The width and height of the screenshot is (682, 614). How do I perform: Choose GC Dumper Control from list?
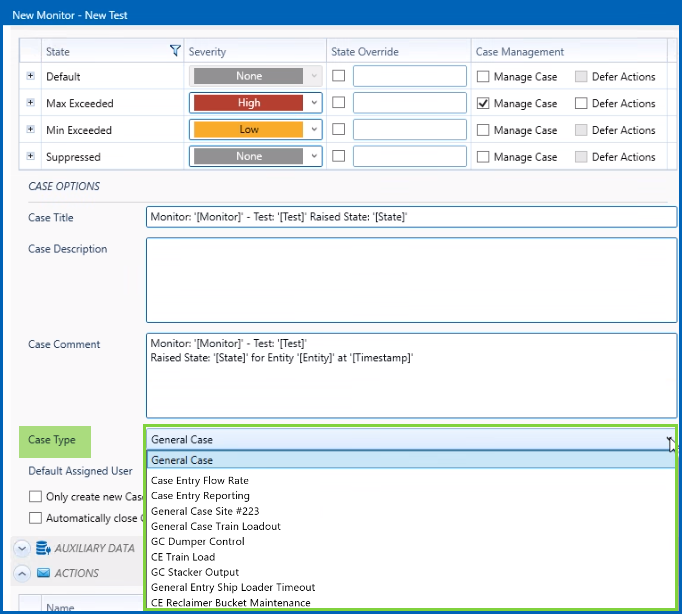[197, 541]
